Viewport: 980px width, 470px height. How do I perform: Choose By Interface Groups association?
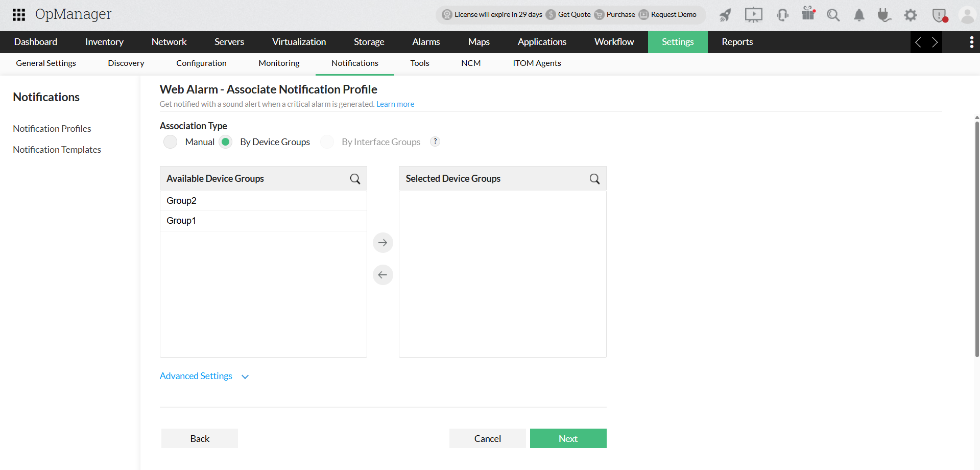[327, 142]
